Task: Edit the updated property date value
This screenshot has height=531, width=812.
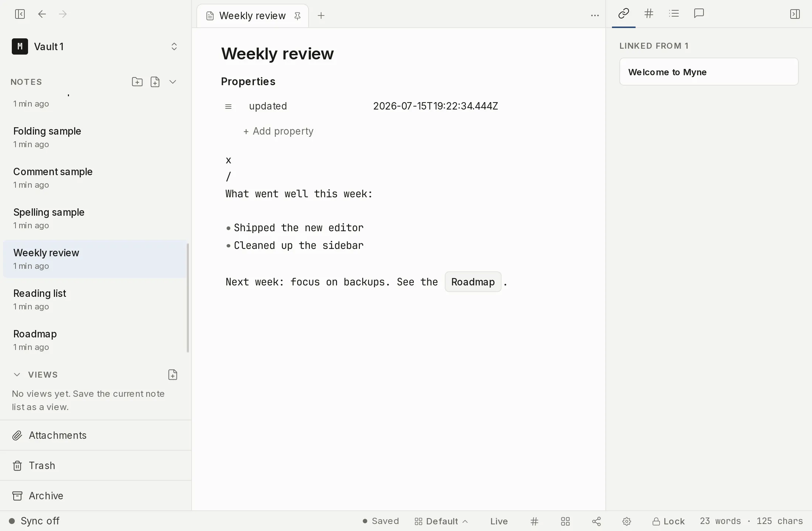Action: tap(436, 106)
